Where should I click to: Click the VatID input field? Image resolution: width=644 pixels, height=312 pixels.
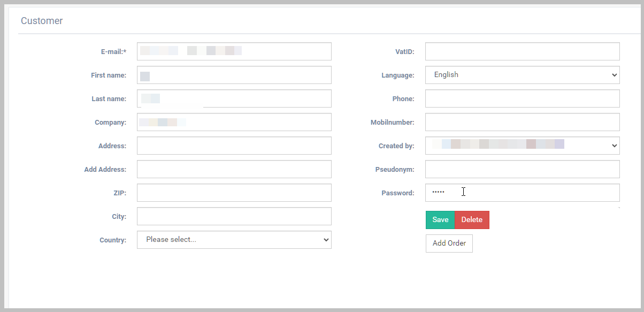(x=522, y=51)
